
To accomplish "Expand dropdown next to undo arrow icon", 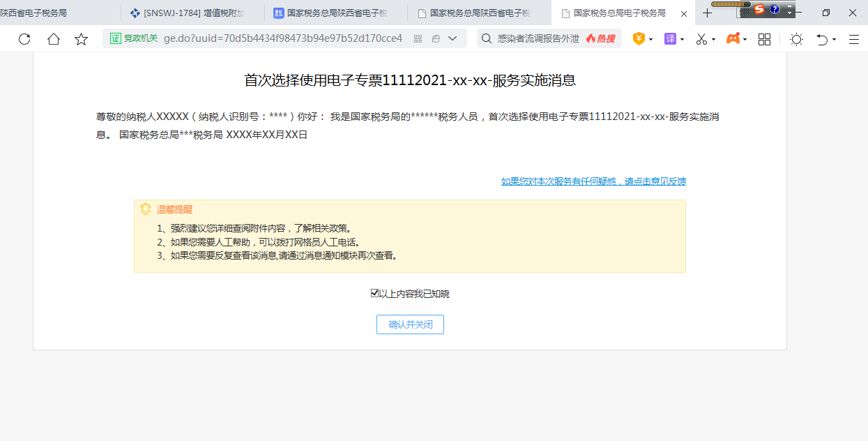I will coord(835,40).
